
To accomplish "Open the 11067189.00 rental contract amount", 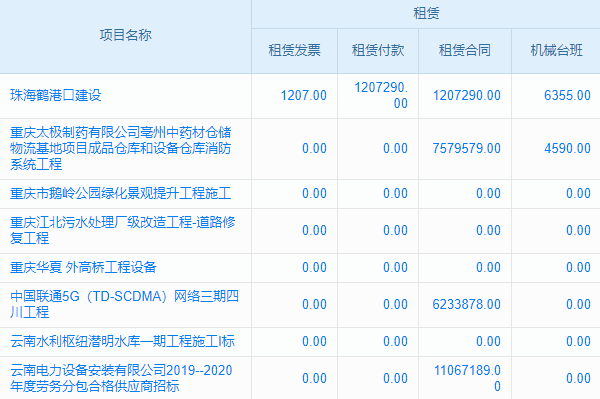I will [467, 378].
